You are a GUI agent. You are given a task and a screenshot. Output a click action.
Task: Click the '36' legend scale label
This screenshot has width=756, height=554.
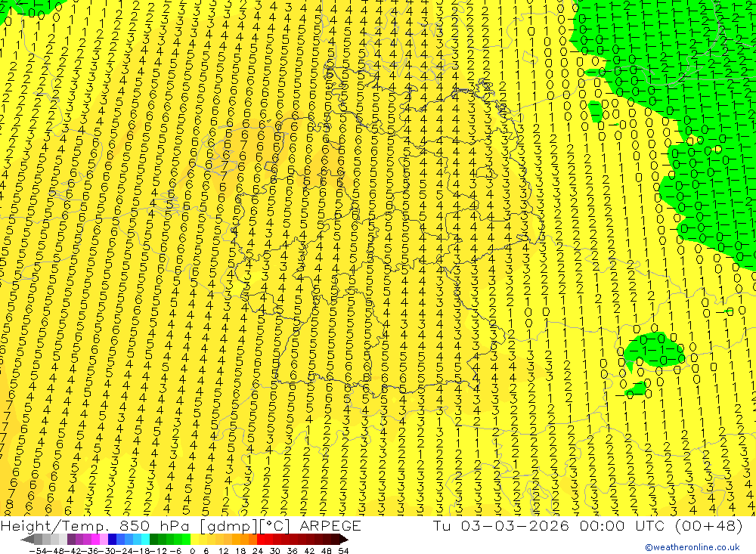pyautogui.click(x=292, y=551)
